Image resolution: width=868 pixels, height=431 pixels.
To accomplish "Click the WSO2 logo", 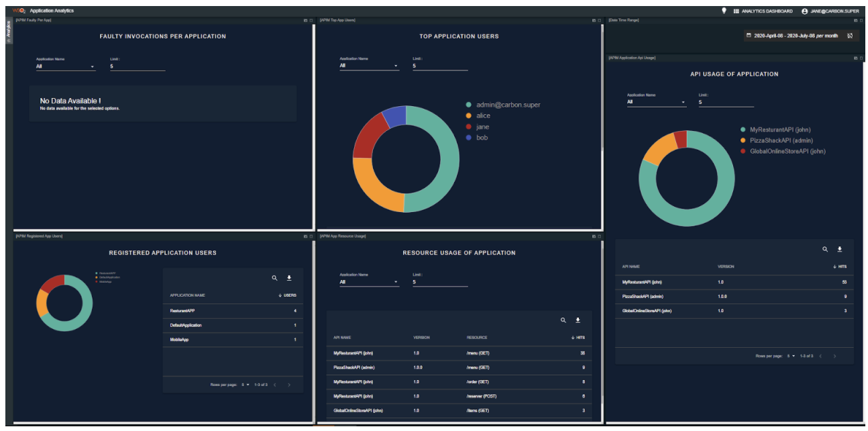I will pos(19,11).
